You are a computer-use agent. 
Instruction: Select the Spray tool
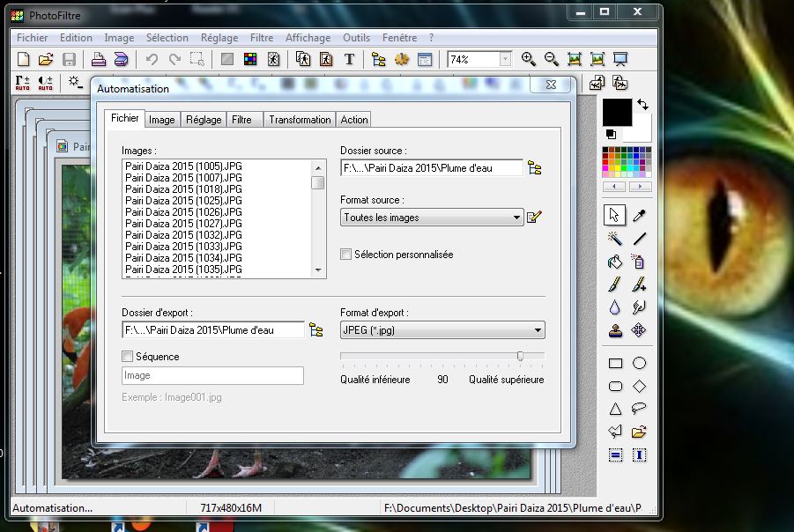(639, 262)
